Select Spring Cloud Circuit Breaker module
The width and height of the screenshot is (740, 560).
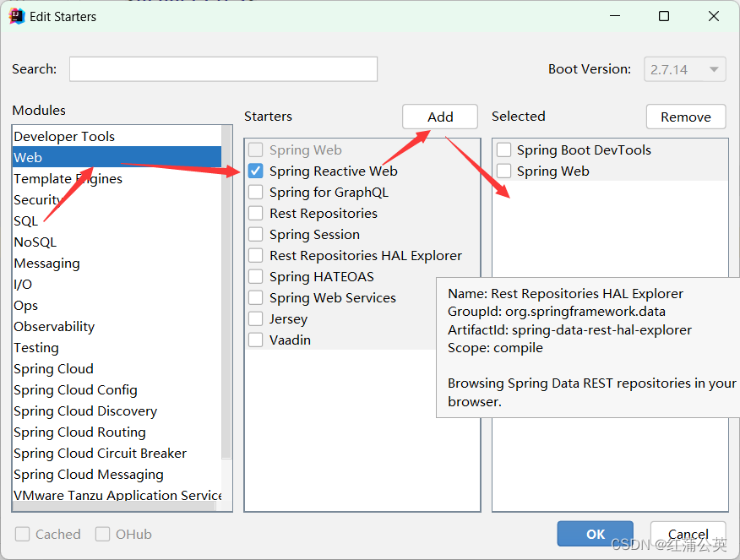(117, 453)
